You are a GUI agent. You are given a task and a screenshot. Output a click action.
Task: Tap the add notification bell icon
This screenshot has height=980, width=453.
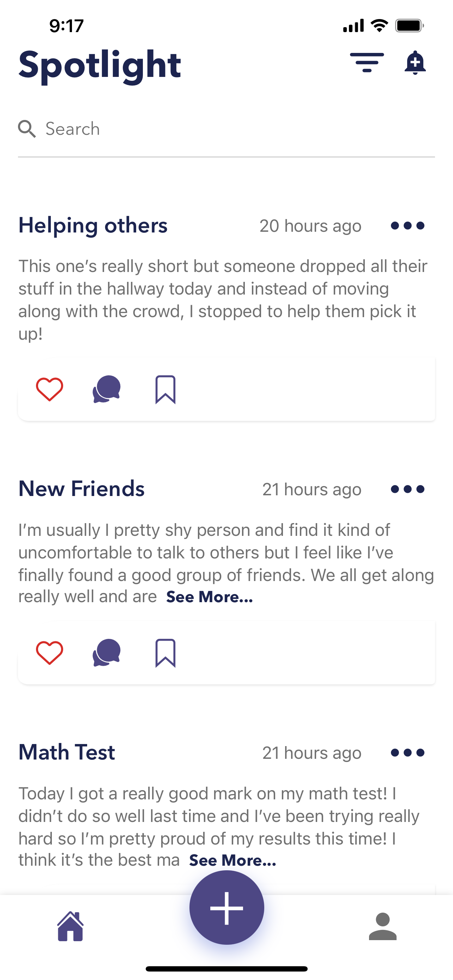click(415, 63)
